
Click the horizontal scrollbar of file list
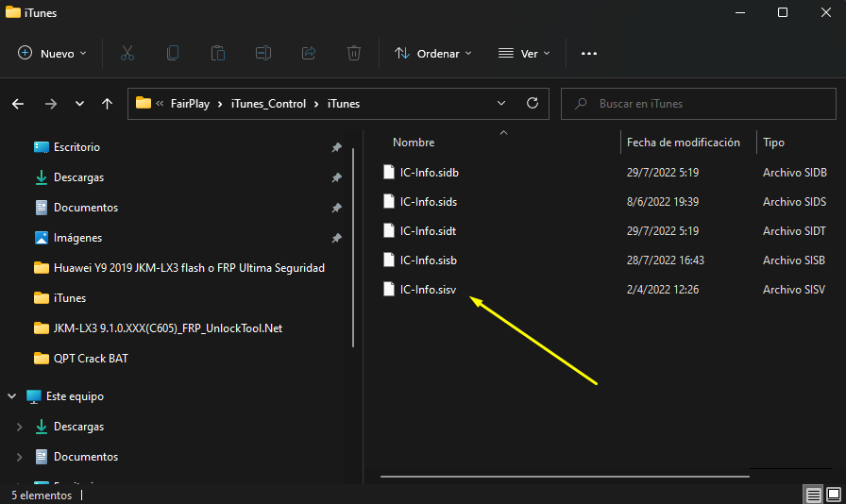(x=565, y=477)
